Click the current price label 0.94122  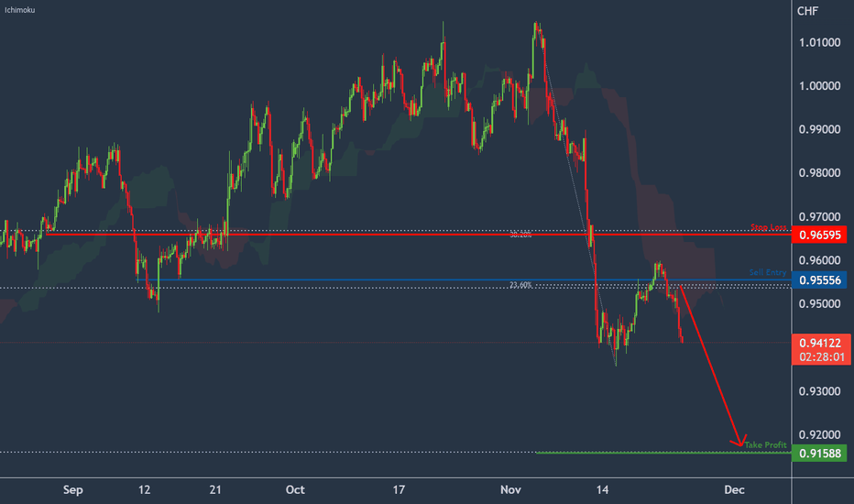(820, 344)
